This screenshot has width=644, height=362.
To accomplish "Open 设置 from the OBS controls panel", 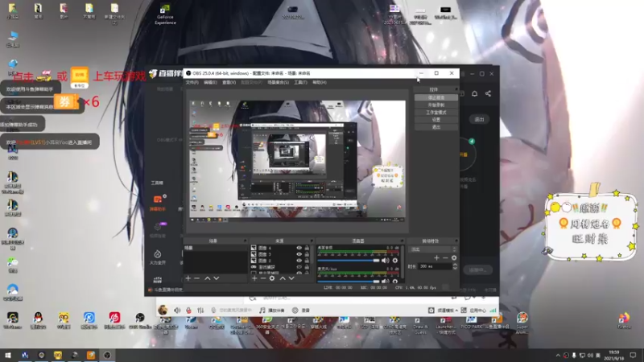I will 436,120.
